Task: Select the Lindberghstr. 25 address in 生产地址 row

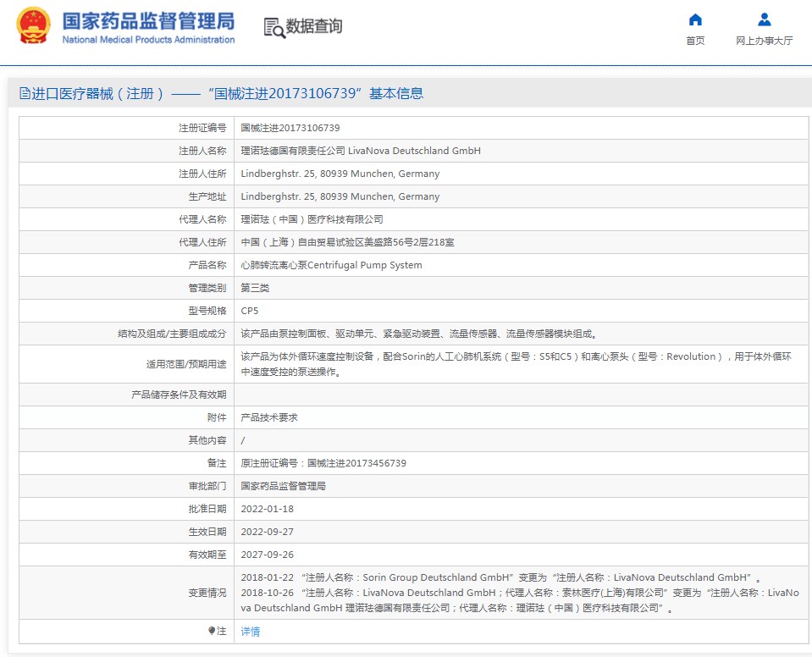Action: (x=340, y=196)
